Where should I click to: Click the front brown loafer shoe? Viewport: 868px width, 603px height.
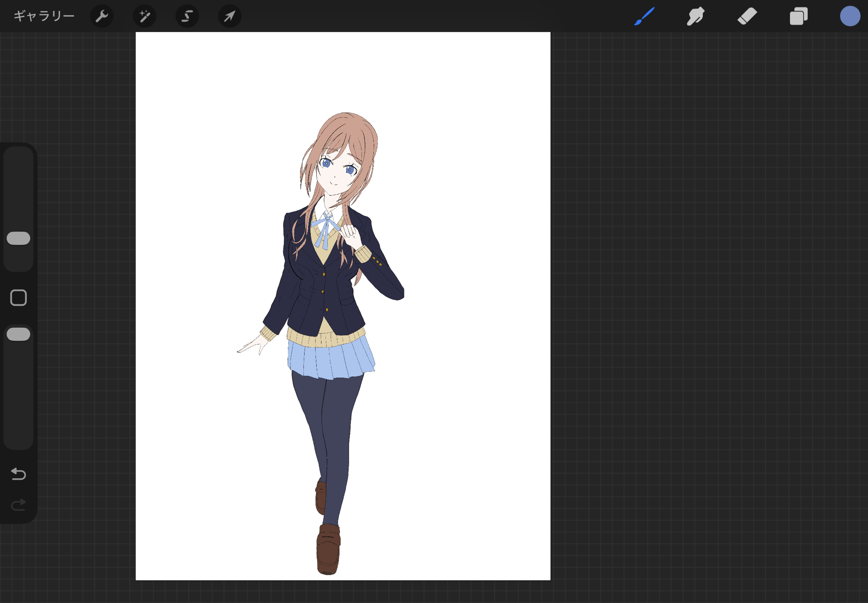[x=328, y=549]
